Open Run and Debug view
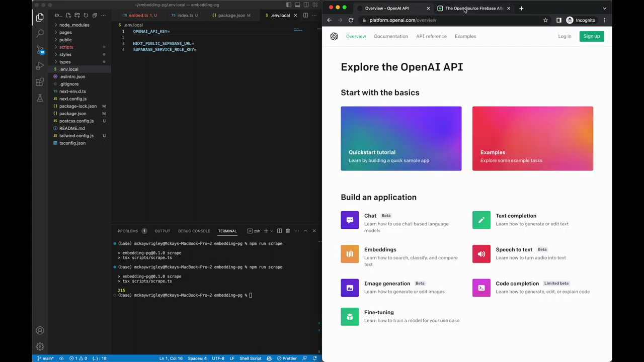 coord(40,66)
